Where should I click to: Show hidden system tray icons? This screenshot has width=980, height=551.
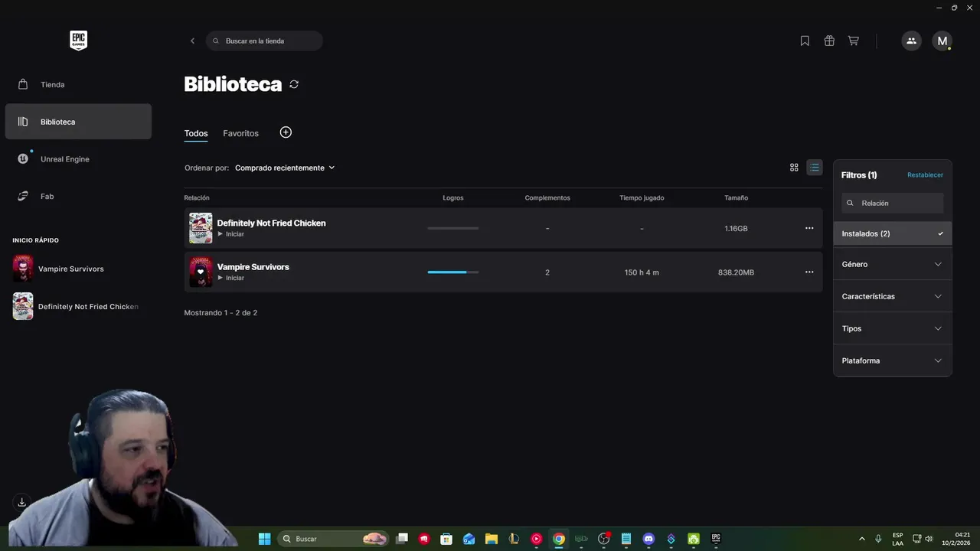862,539
